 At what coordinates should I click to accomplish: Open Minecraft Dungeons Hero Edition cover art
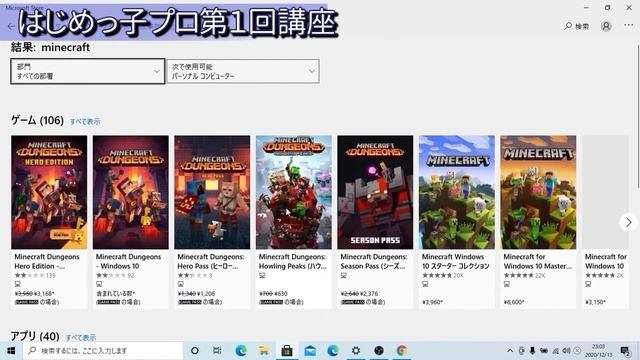pos(49,192)
